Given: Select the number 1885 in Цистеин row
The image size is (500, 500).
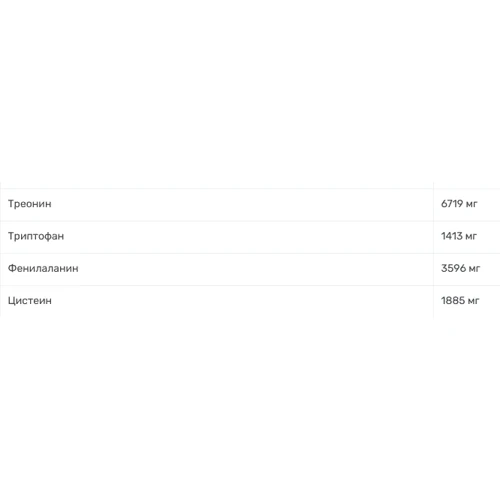Looking at the screenshot, I should tap(453, 301).
